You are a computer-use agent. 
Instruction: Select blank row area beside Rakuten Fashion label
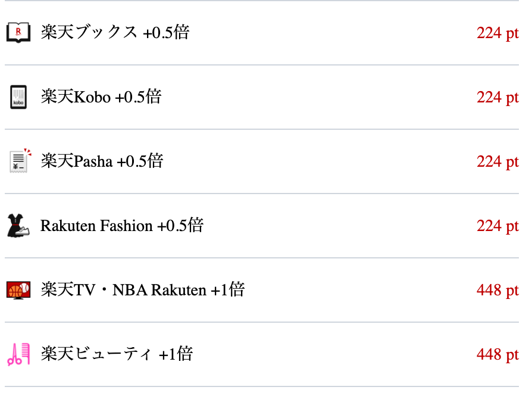tap(339, 226)
